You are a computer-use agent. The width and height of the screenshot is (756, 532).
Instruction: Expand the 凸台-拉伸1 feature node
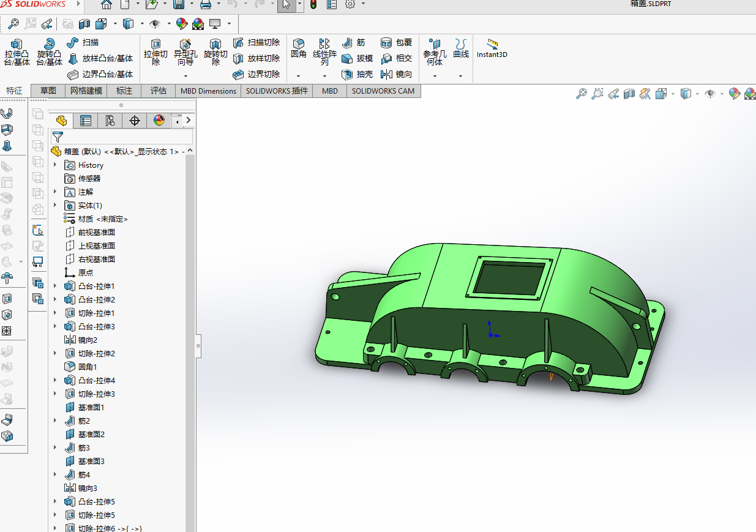pos(55,287)
